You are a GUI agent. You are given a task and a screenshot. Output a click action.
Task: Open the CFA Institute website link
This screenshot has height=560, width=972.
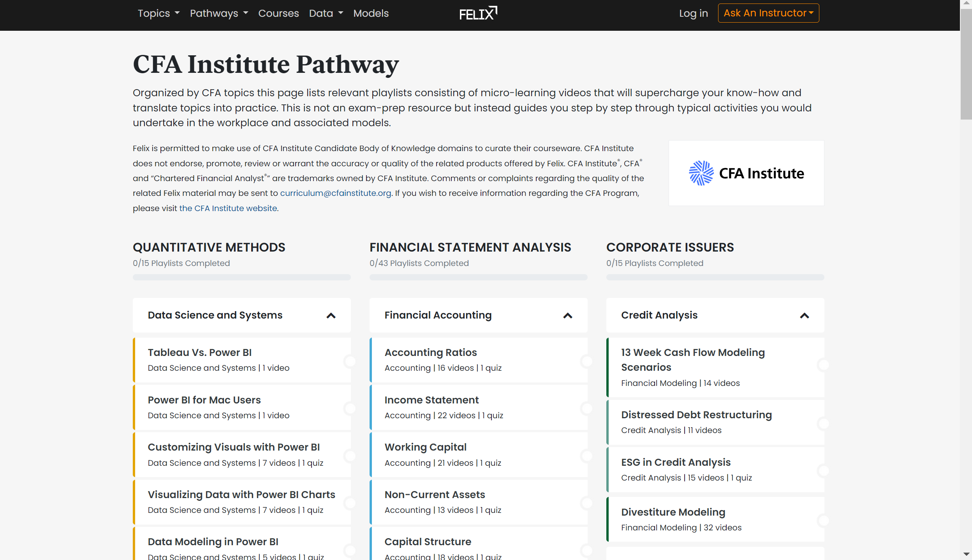229,208
